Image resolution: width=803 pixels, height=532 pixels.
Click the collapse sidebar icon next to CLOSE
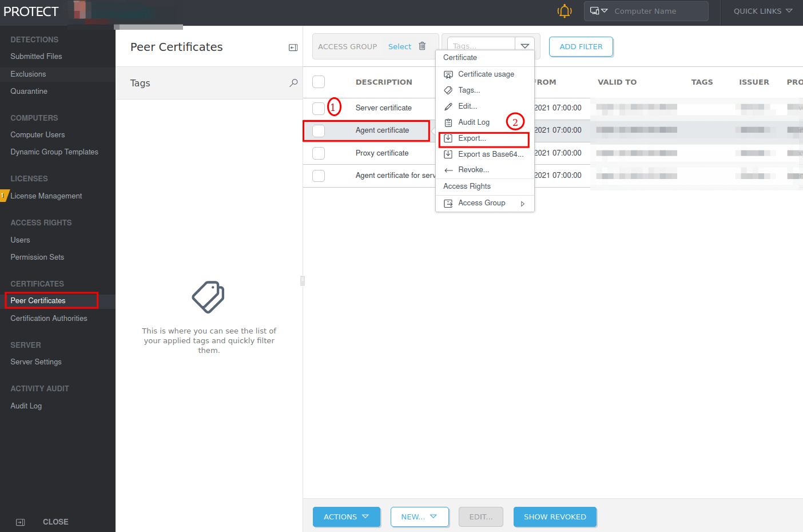coord(20,522)
